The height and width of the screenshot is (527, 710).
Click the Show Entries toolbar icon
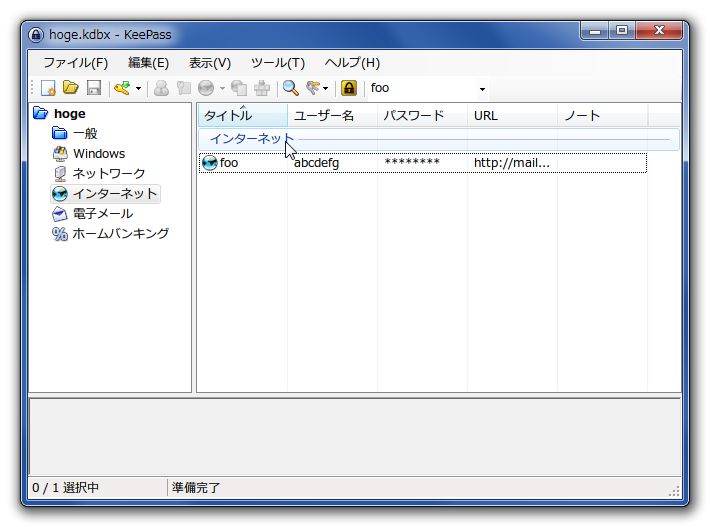313,88
